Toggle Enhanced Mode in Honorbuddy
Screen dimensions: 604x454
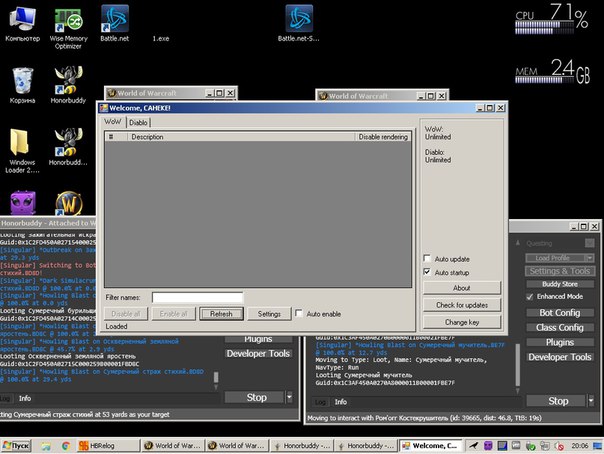coord(529,297)
